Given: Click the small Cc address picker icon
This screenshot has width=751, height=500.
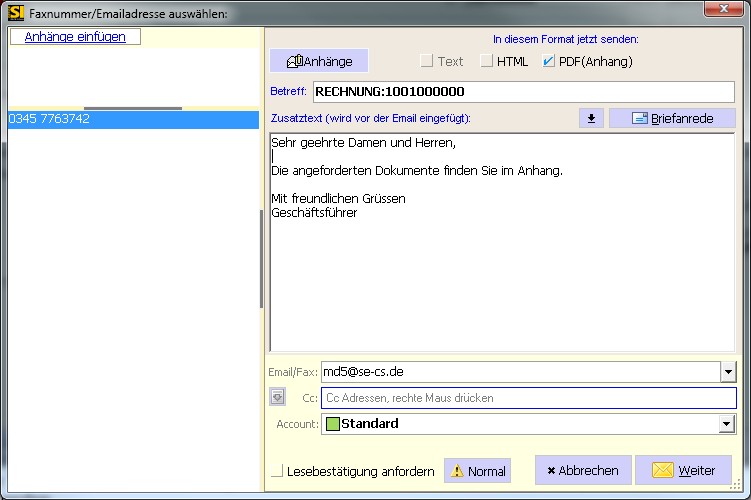Looking at the screenshot, I should click(277, 397).
